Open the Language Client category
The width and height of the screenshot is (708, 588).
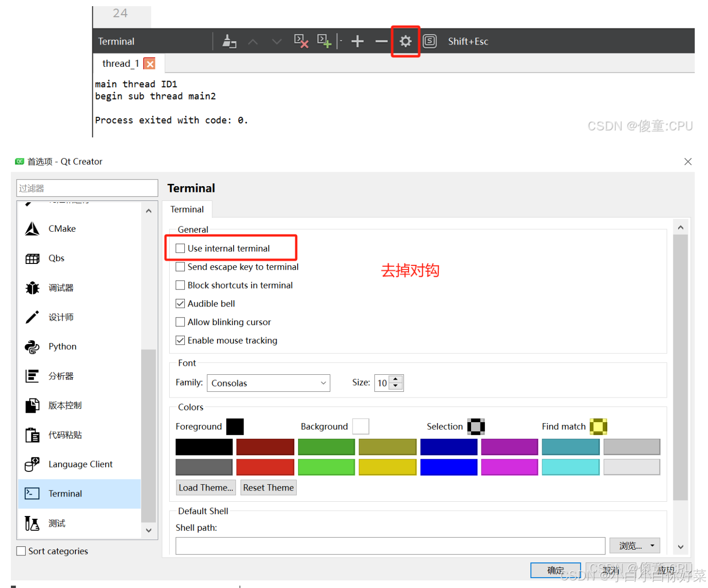(79, 464)
